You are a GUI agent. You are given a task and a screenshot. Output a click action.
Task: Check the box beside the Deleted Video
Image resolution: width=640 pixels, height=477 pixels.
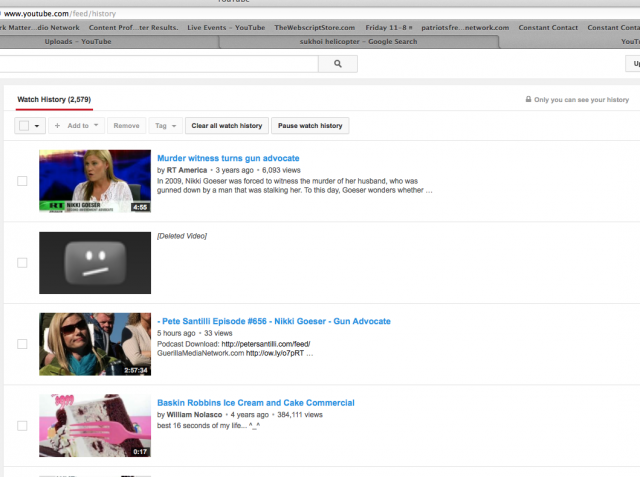[22, 262]
